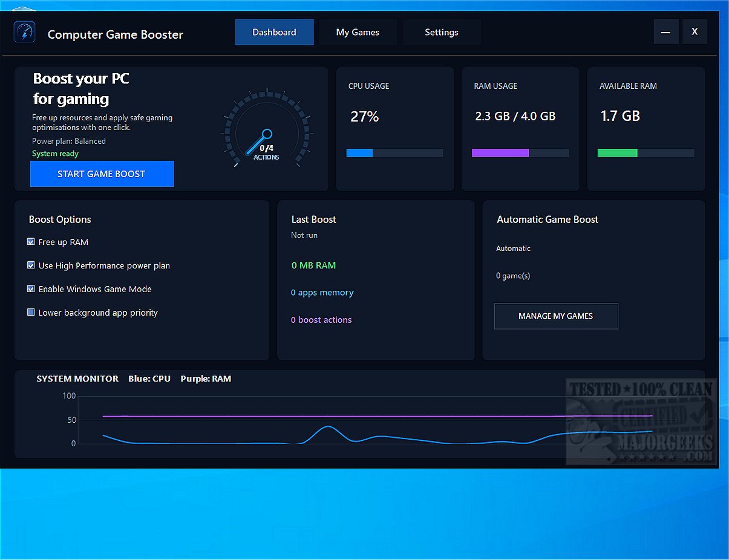Click the Power plan: Balanced text

pos(69,141)
